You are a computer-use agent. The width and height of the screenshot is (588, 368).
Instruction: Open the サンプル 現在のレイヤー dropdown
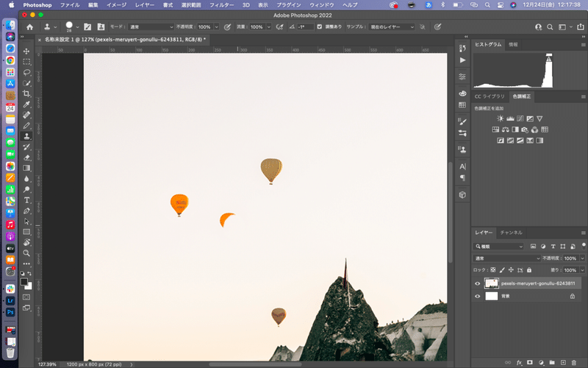pyautogui.click(x=392, y=26)
